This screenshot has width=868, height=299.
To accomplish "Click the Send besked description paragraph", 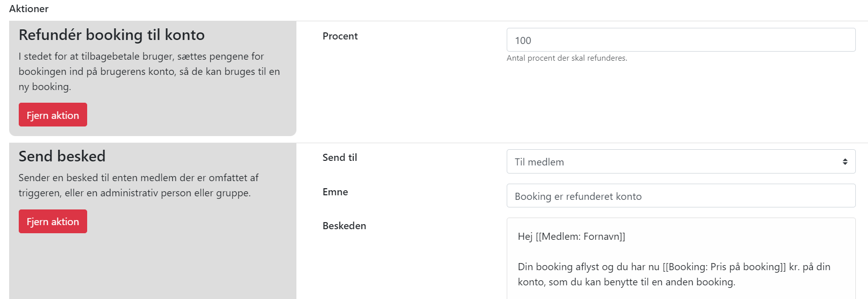I will (138, 185).
